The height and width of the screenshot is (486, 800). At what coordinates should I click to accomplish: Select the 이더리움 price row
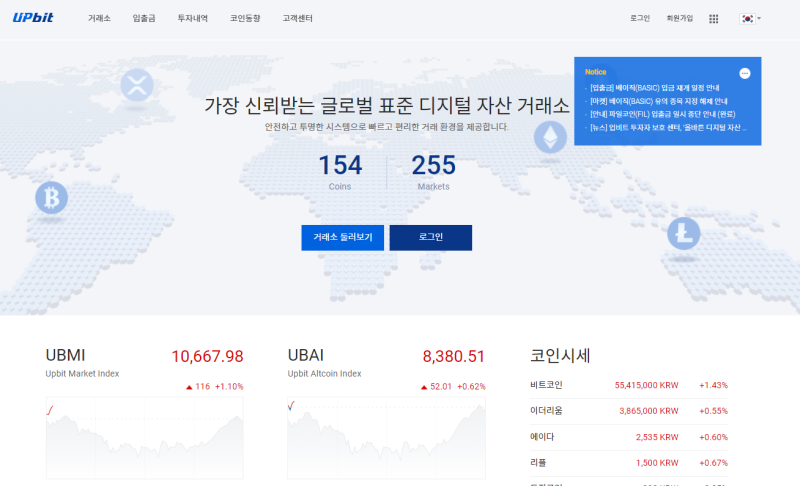coord(629,411)
